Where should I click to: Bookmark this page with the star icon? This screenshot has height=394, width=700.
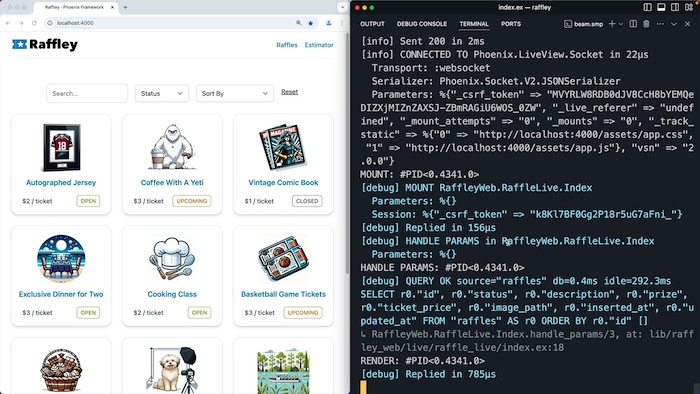311,23
